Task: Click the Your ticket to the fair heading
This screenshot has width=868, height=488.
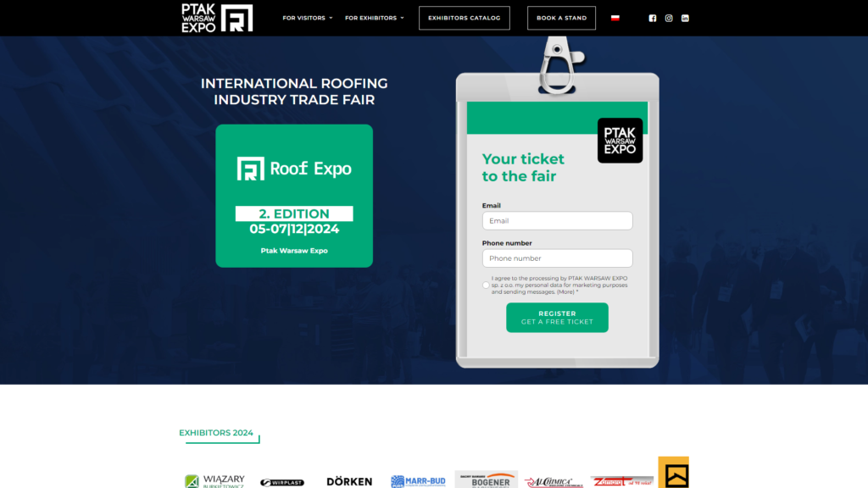Action: (x=523, y=168)
